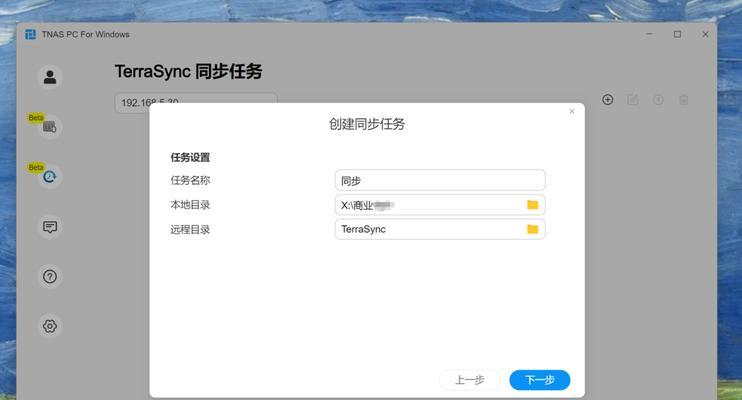Click the 创建同步任务 dialog title
The image size is (742, 400).
(x=367, y=124)
